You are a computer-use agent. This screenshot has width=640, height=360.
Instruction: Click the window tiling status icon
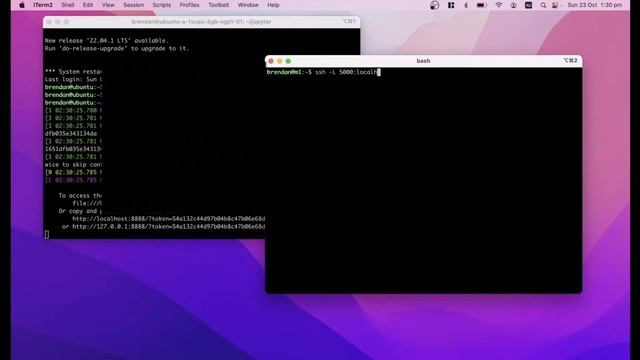pos(451,5)
